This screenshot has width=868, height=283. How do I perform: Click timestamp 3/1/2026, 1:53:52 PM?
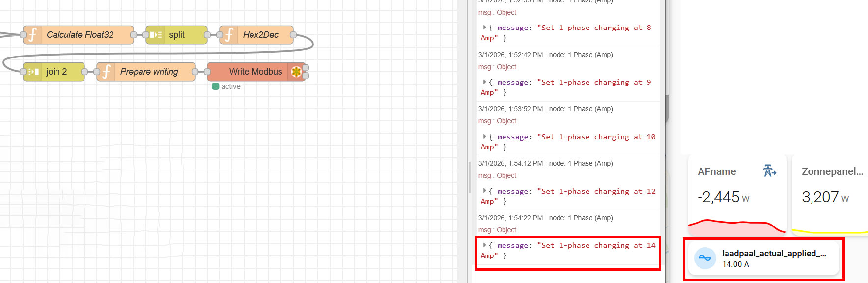pyautogui.click(x=510, y=109)
